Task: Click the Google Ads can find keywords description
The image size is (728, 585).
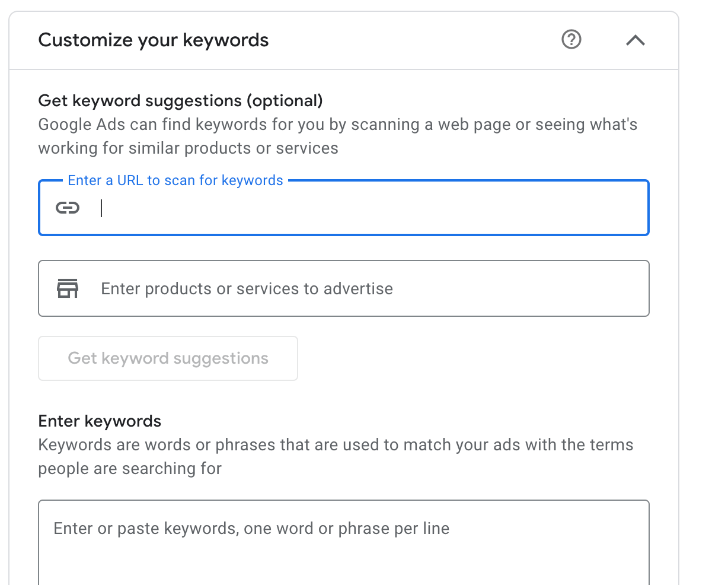Action: point(338,136)
